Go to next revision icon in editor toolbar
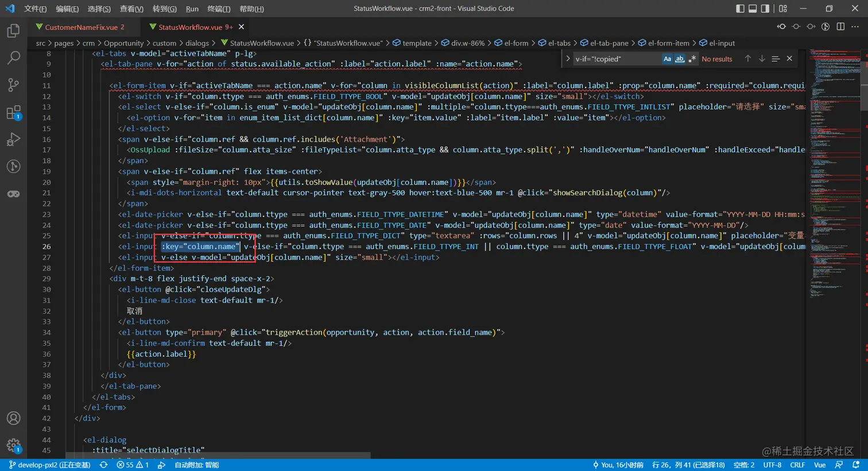868x471 pixels. [811, 27]
